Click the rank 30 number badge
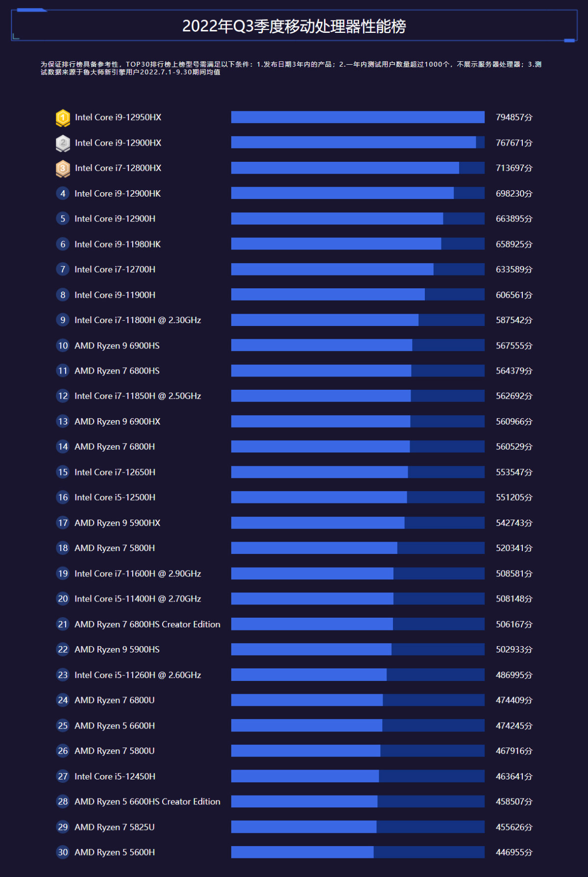Image resolution: width=588 pixels, height=877 pixels. coord(63,852)
